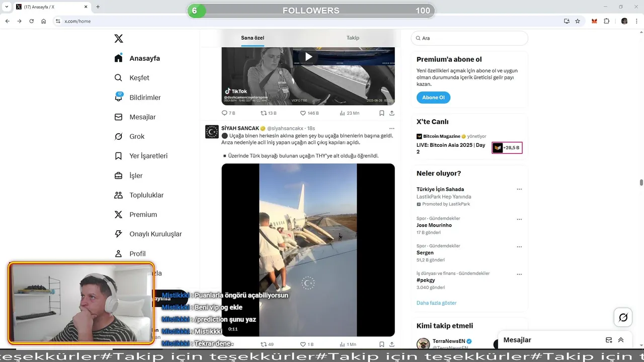644x362 pixels.
Task: Bookmark the dashcam video post
Action: point(382,113)
